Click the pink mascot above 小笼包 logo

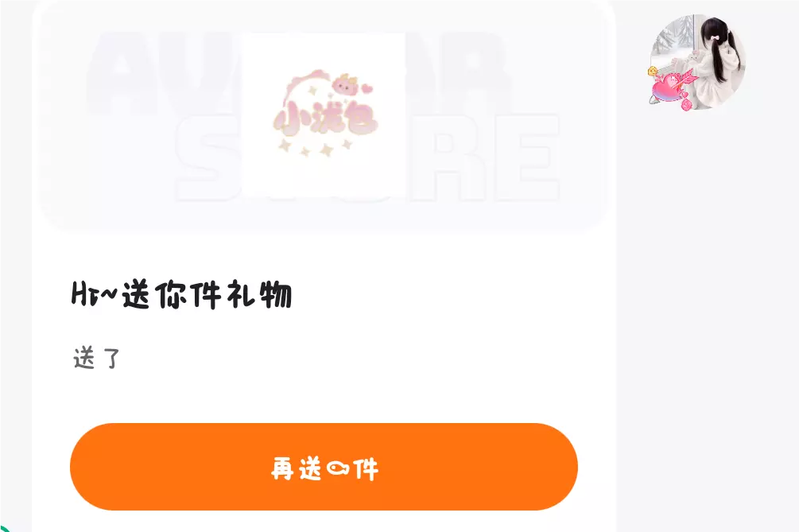click(346, 85)
